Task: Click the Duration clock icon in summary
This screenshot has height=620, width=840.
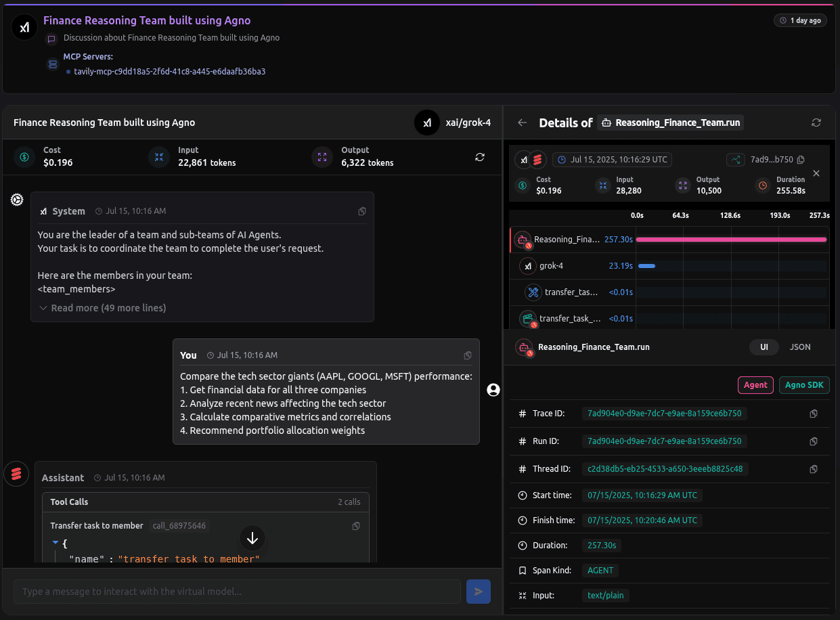Action: [762, 185]
